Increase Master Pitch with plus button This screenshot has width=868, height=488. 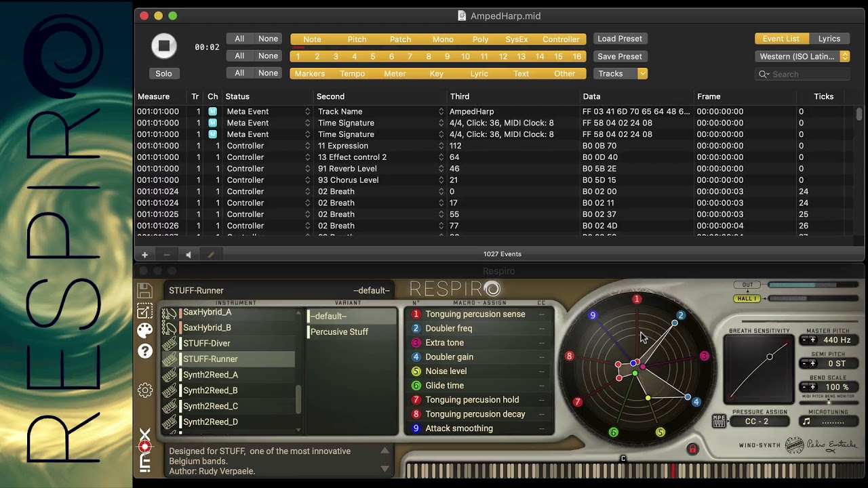(812, 340)
